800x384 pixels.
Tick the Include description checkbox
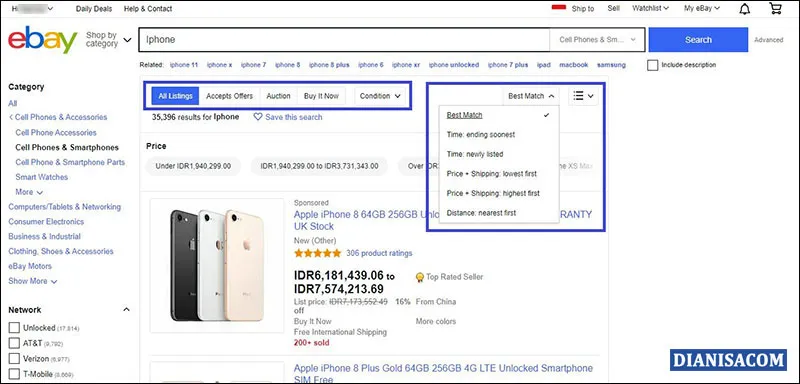[x=652, y=65]
